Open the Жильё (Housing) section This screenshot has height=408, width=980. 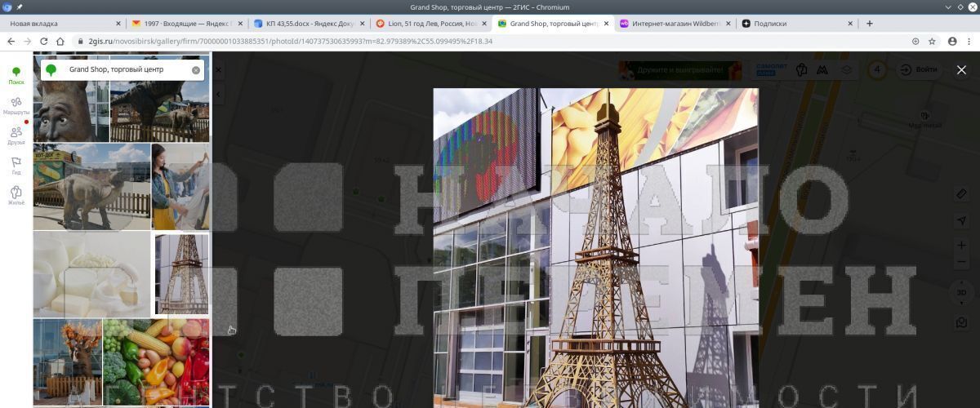click(x=16, y=196)
